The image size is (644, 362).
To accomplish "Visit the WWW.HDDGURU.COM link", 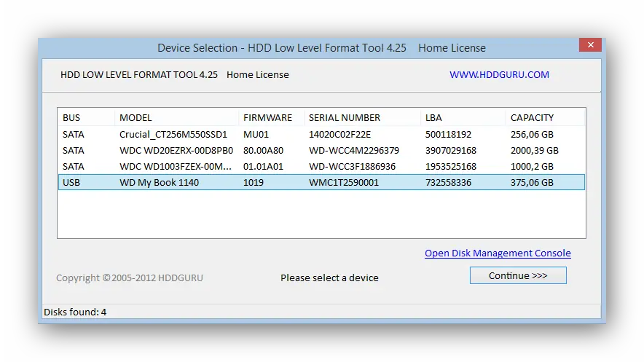I will [499, 75].
